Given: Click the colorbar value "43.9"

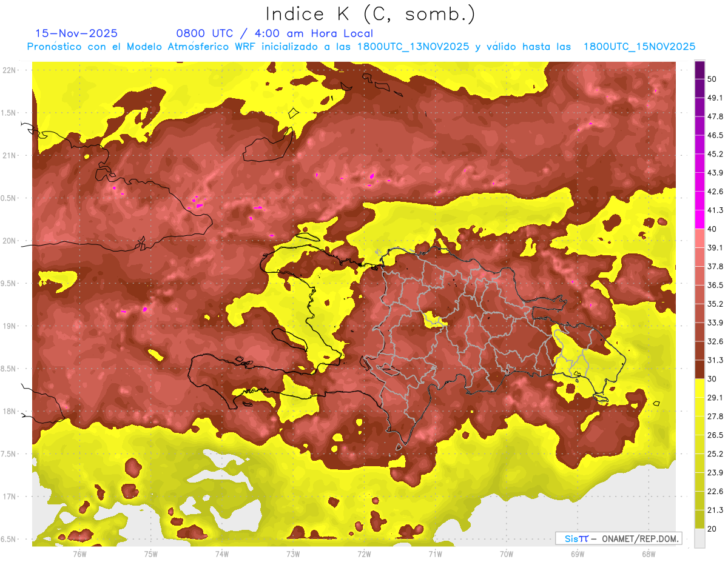Looking at the screenshot, I should click(x=715, y=173).
